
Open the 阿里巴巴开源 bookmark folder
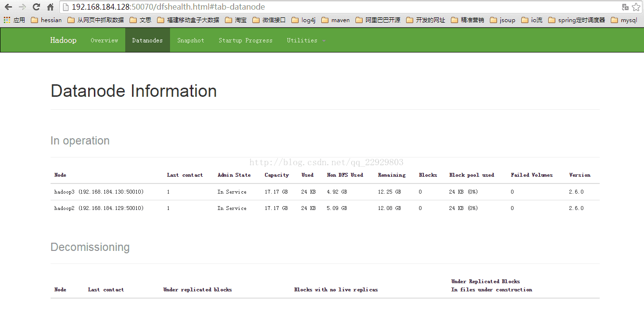pos(378,20)
